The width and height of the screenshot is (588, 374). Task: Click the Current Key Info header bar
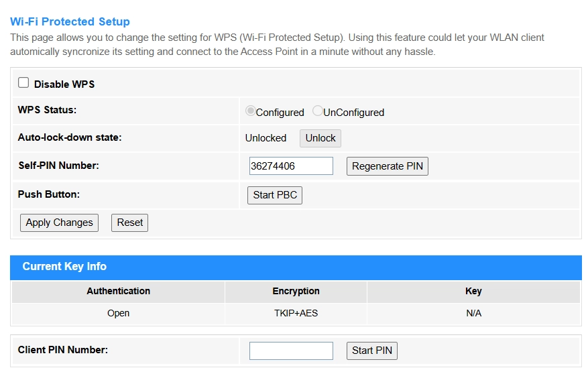coord(296,267)
